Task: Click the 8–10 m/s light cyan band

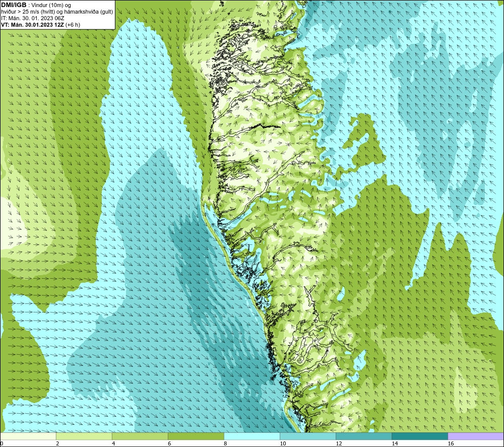Action: (252, 436)
